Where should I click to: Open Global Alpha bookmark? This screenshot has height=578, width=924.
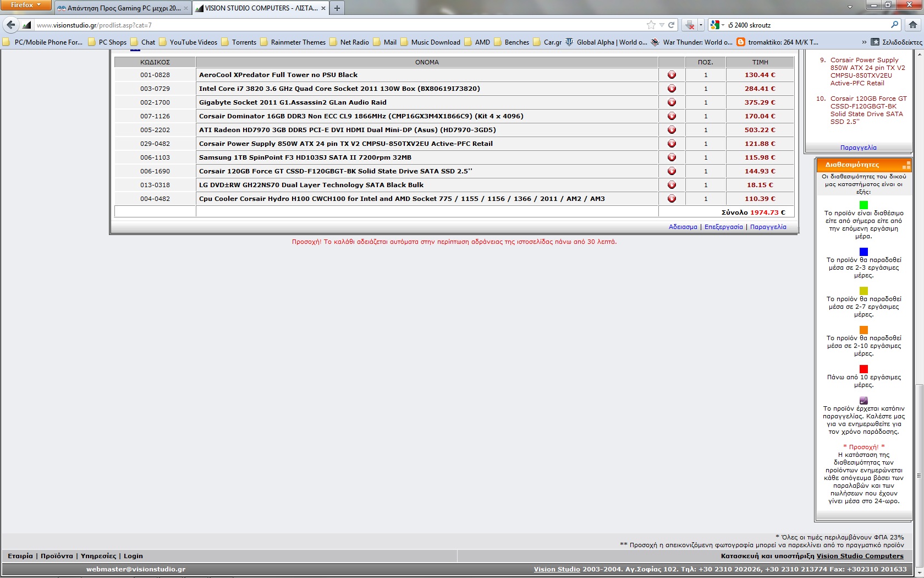click(606, 42)
